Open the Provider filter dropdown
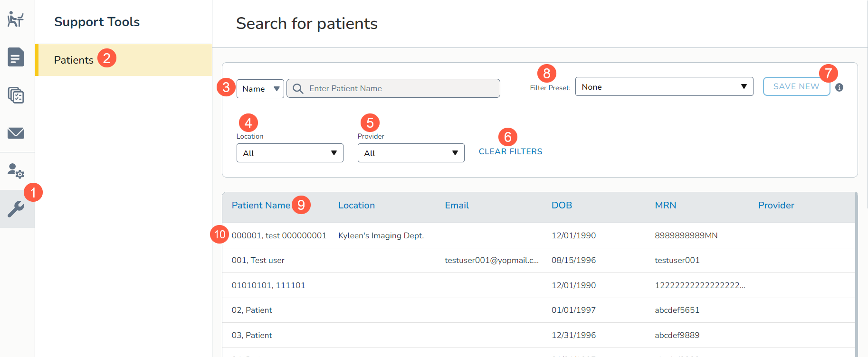Screen dimensions: 868x357 click(x=410, y=153)
